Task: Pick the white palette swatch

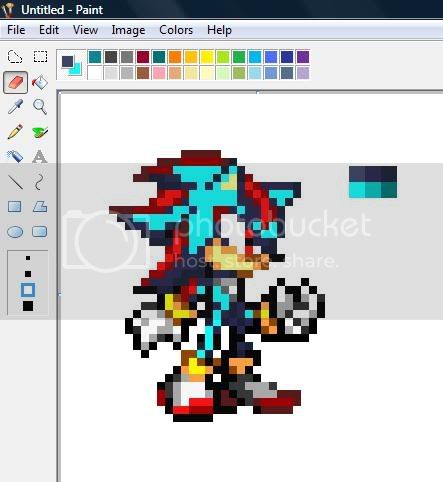Action: pos(95,73)
